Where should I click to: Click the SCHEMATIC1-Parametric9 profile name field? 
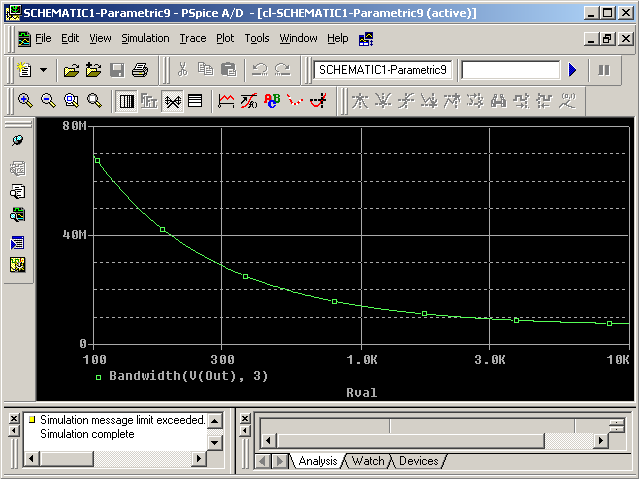pyautogui.click(x=382, y=70)
